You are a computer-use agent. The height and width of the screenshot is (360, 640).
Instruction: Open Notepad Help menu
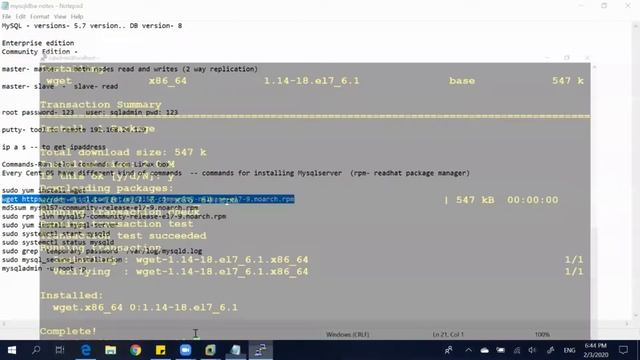pos(77,16)
